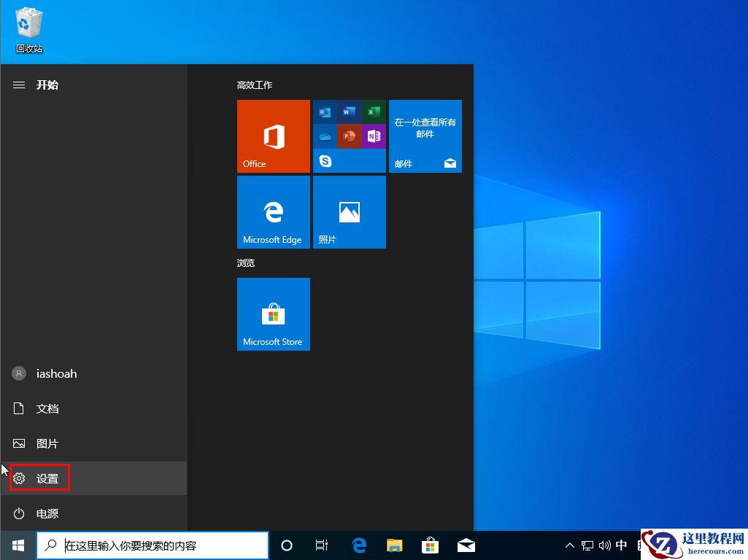Launch Outlook from the tile group
Image resolution: width=748 pixels, height=560 pixels.
pos(323,112)
